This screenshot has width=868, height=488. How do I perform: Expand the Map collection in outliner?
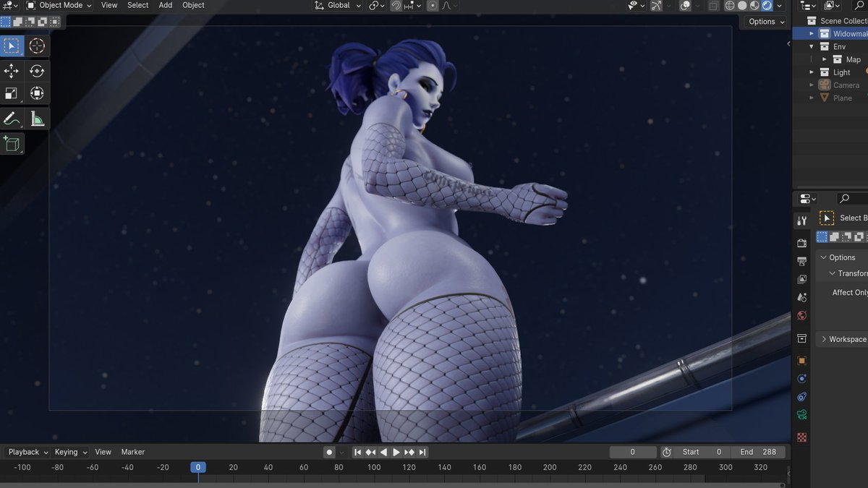tap(823, 59)
